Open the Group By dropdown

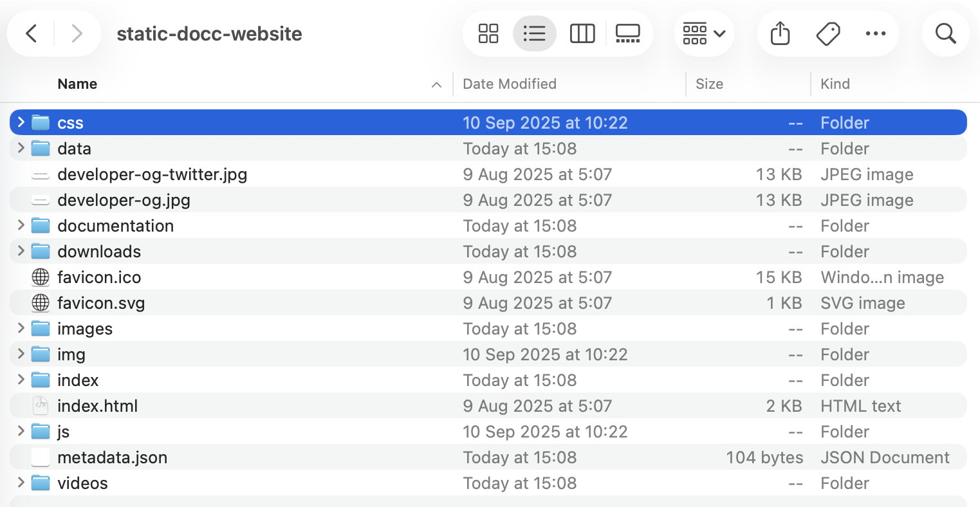704,33
